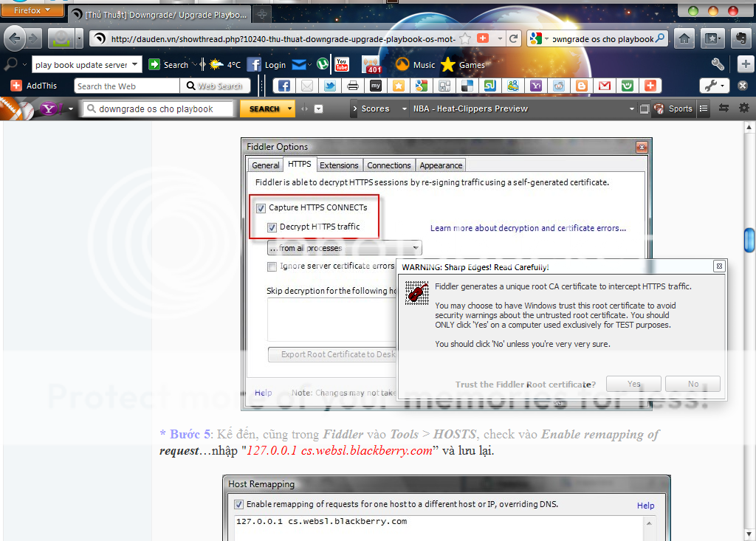
Task: Click the Games star icon
Action: click(447, 65)
